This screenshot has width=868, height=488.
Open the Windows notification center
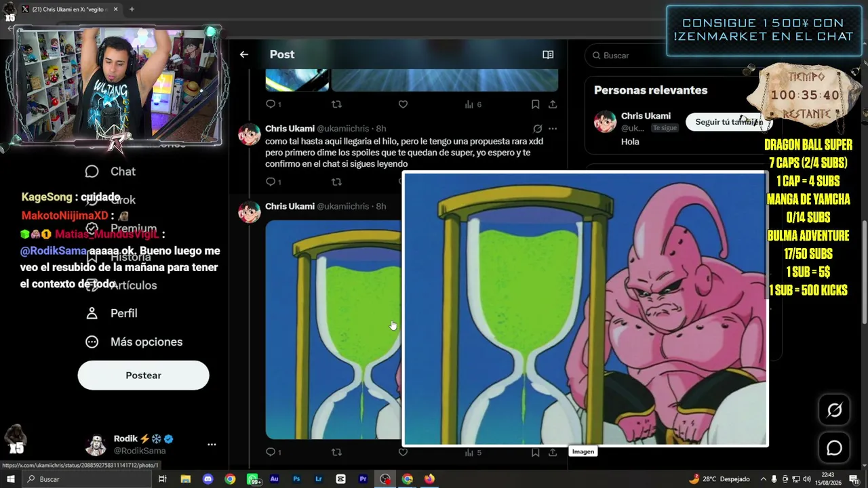point(854,479)
